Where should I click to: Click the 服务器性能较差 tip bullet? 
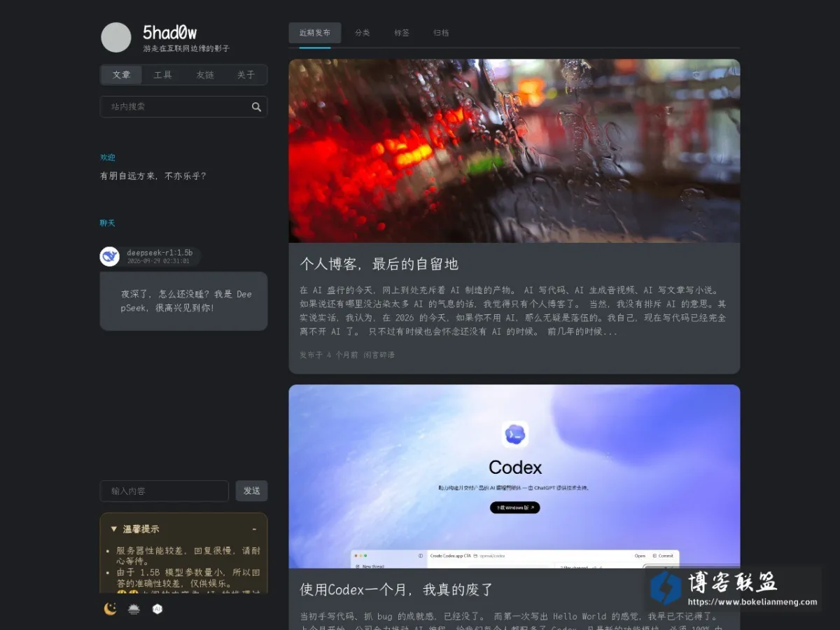click(188, 556)
